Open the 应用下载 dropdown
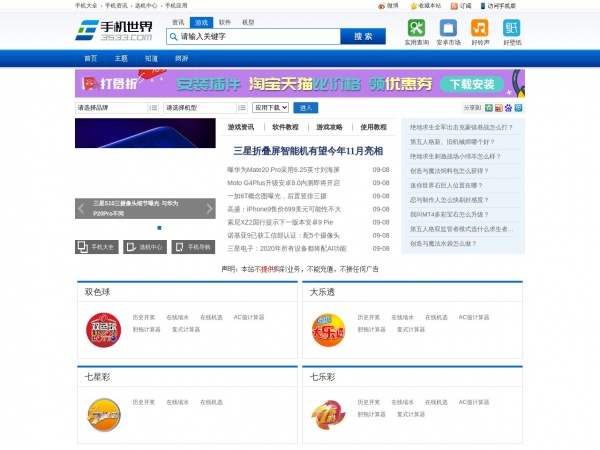The width and height of the screenshot is (600, 450). pyautogui.click(x=270, y=108)
